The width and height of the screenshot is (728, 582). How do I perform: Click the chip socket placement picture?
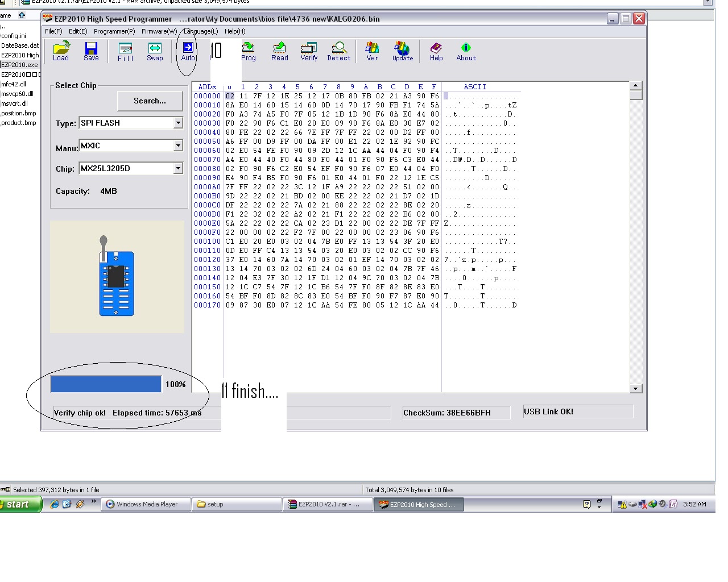(x=117, y=277)
